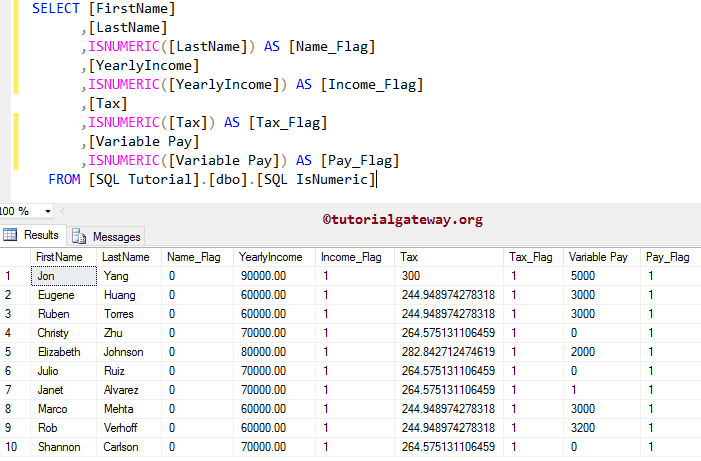
Task: Select the FirstName column header
Action: (63, 257)
